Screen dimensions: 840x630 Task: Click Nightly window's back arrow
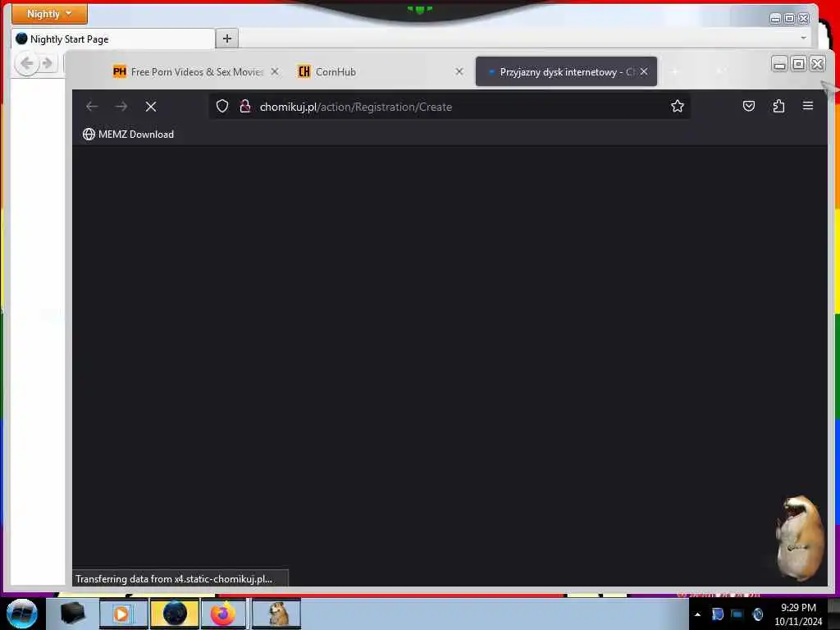click(27, 64)
